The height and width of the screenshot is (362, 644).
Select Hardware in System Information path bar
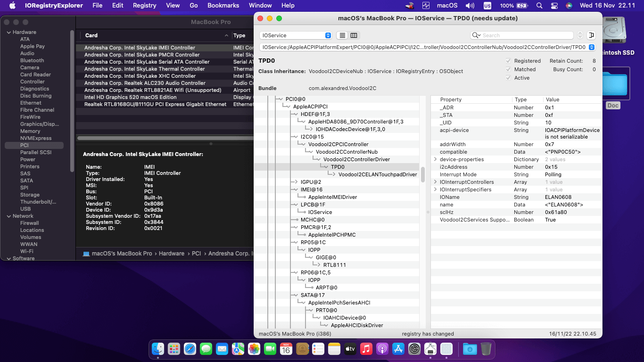pos(171,254)
